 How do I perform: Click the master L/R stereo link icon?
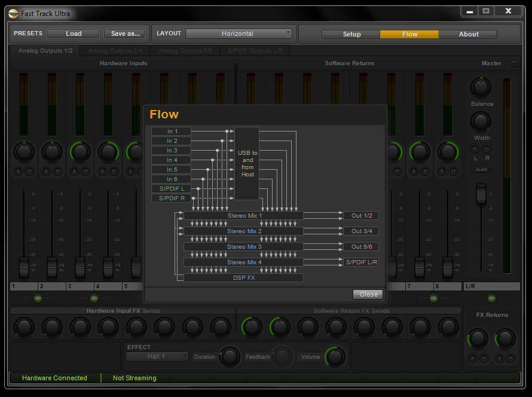click(491, 298)
